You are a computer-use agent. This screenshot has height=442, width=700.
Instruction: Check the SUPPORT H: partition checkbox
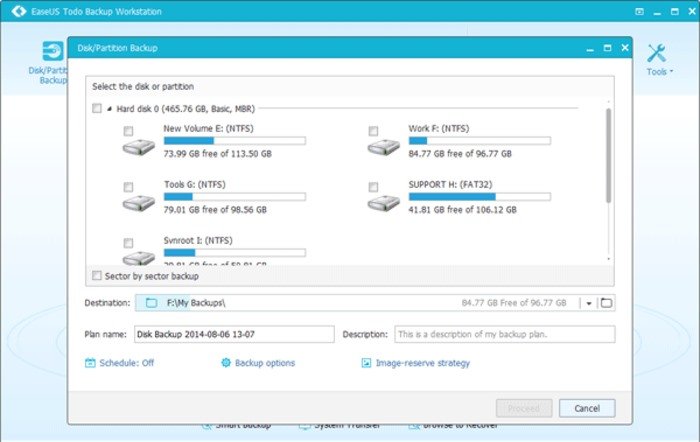click(373, 187)
